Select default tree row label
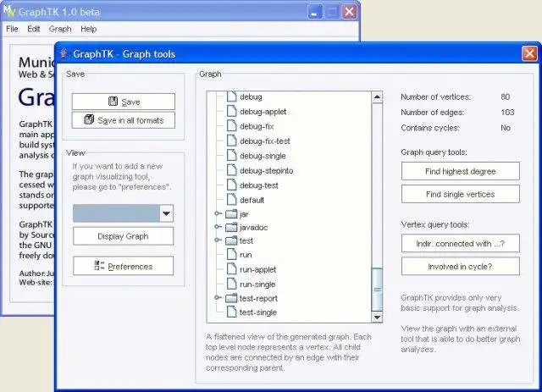This screenshot has width=542, height=392. click(252, 200)
